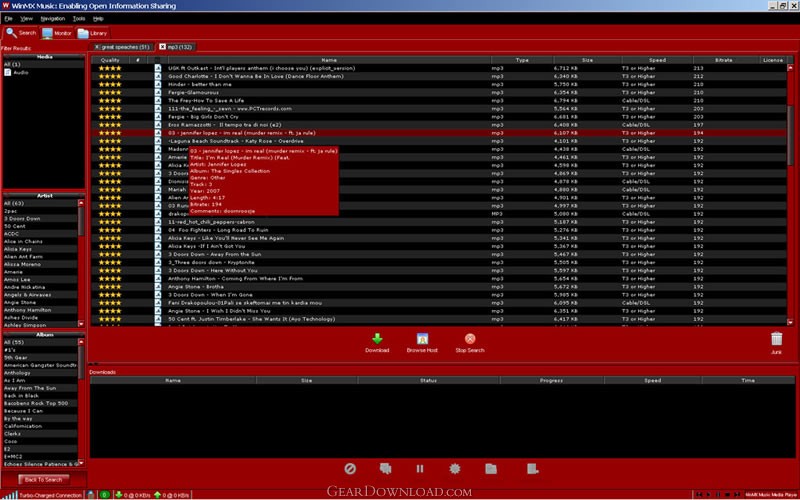Click the Status column header in Downloads

[428, 381]
